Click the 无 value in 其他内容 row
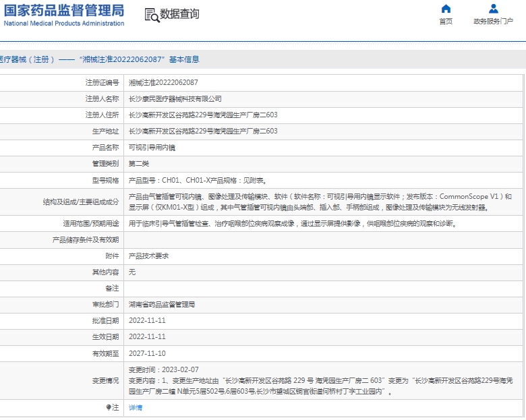Image resolution: width=526 pixels, height=420 pixels. coord(132,272)
